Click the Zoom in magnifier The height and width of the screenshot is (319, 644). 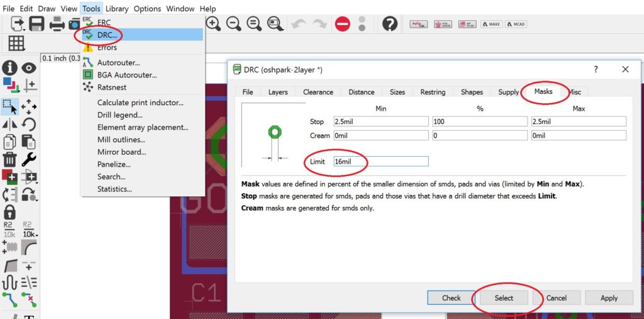point(213,24)
